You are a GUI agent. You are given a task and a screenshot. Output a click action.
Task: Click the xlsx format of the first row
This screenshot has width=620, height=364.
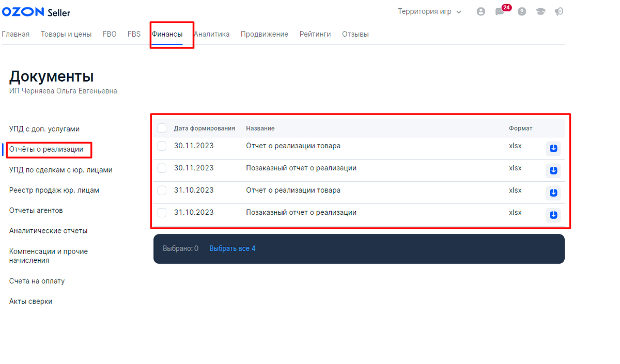[x=515, y=146]
